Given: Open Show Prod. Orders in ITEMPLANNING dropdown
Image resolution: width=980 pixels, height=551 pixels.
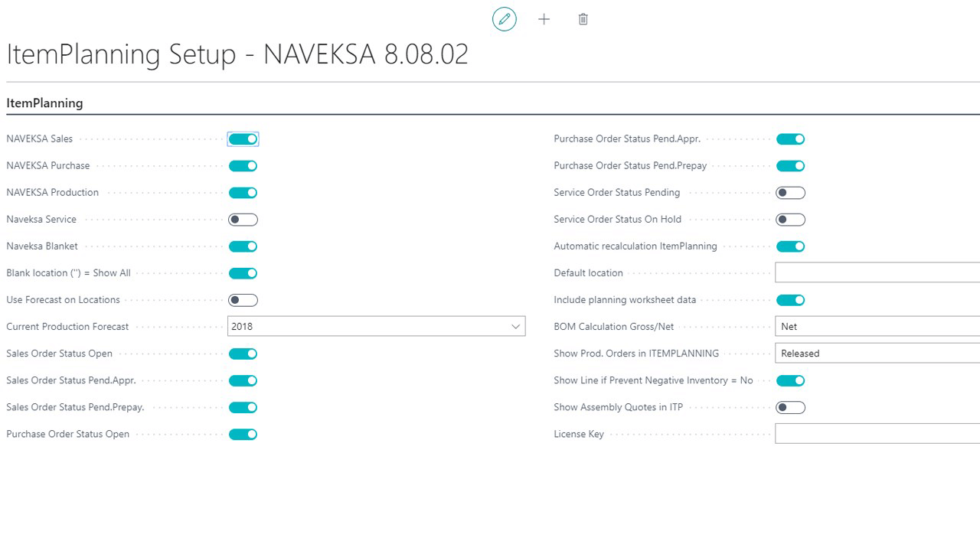Looking at the screenshot, I should (877, 354).
